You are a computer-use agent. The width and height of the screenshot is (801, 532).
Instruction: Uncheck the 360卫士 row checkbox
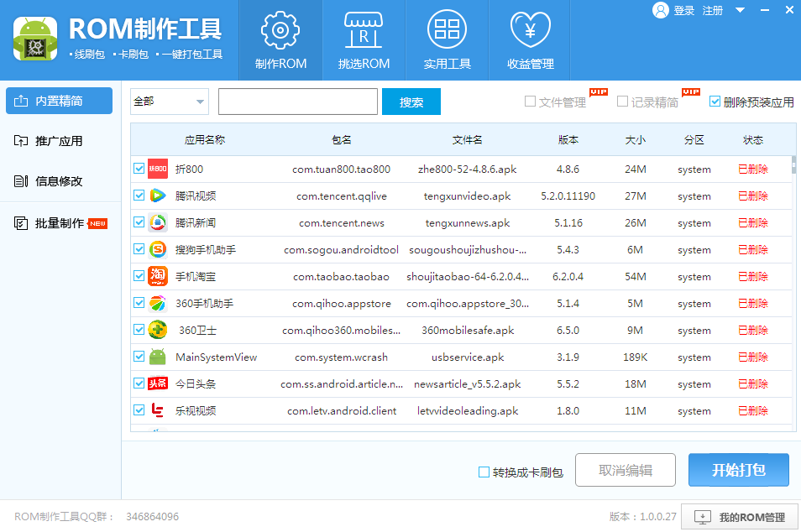(x=139, y=329)
